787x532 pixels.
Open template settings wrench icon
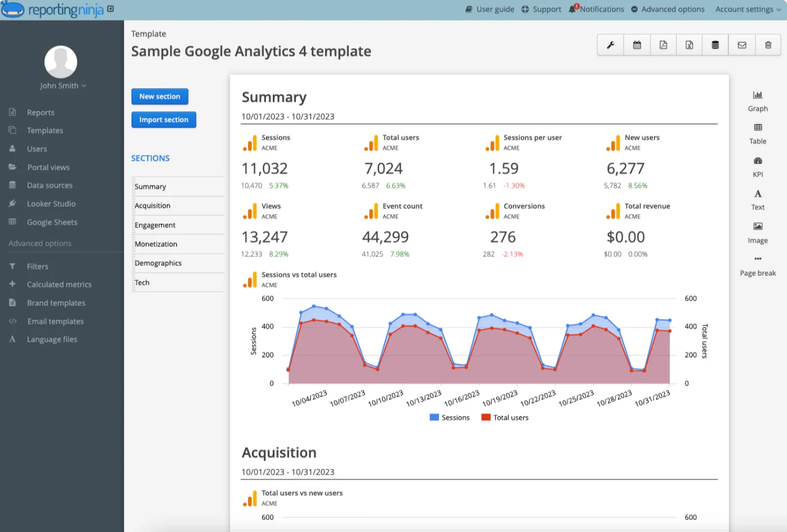pyautogui.click(x=611, y=45)
